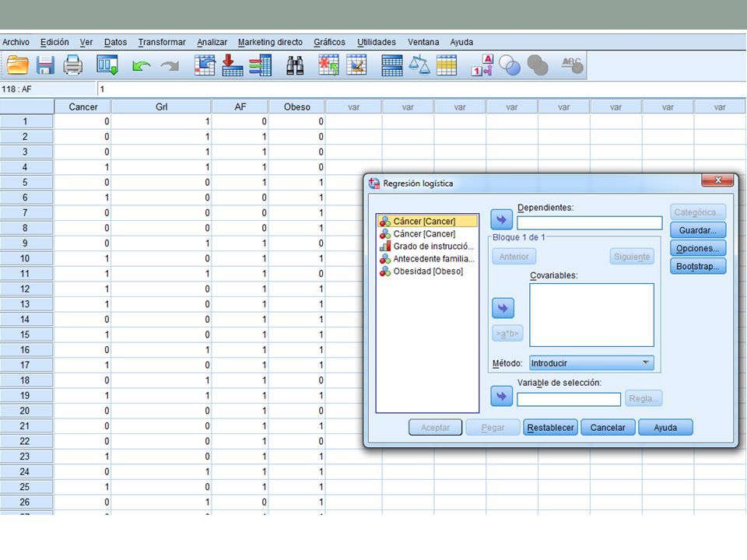The image size is (747, 560).
Task: Click the Spell check ABC icon
Action: [x=572, y=65]
